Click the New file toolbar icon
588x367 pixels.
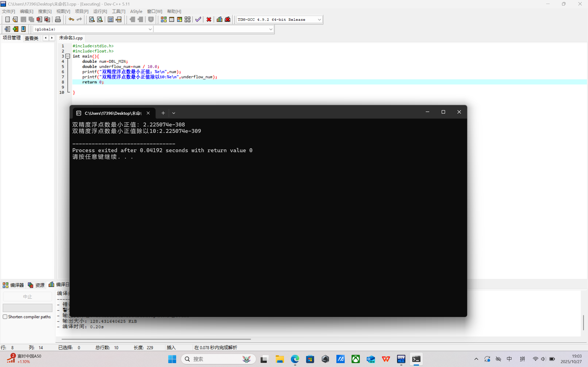7,20
